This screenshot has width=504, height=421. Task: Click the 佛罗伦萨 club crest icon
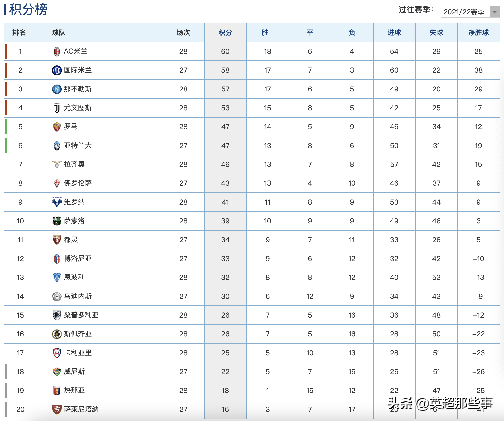click(x=57, y=183)
